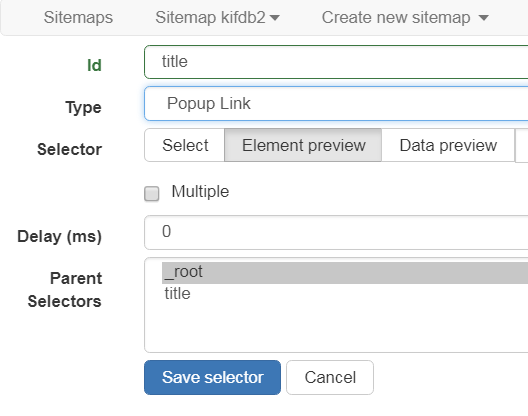Click the Id field label

coord(94,65)
